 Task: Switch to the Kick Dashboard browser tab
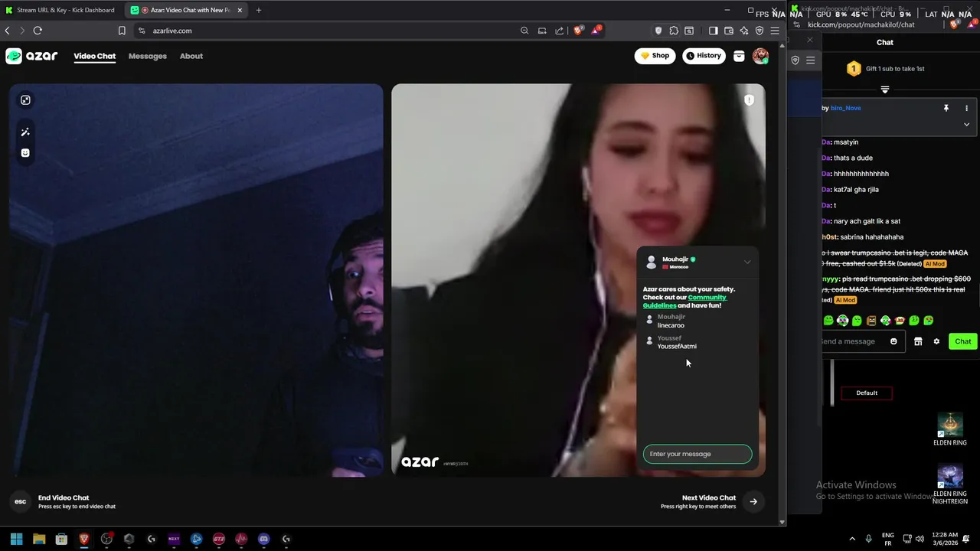[x=61, y=10]
